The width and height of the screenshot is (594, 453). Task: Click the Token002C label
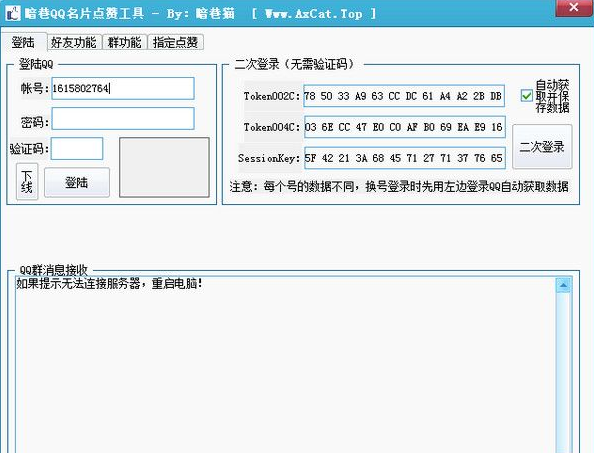coord(272,96)
